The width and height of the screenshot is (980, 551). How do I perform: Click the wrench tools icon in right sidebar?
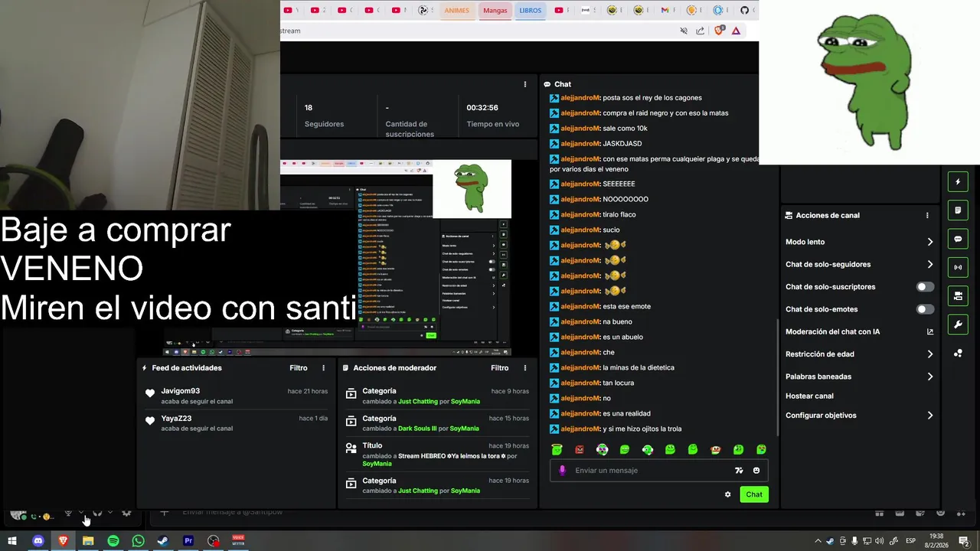pyautogui.click(x=958, y=324)
